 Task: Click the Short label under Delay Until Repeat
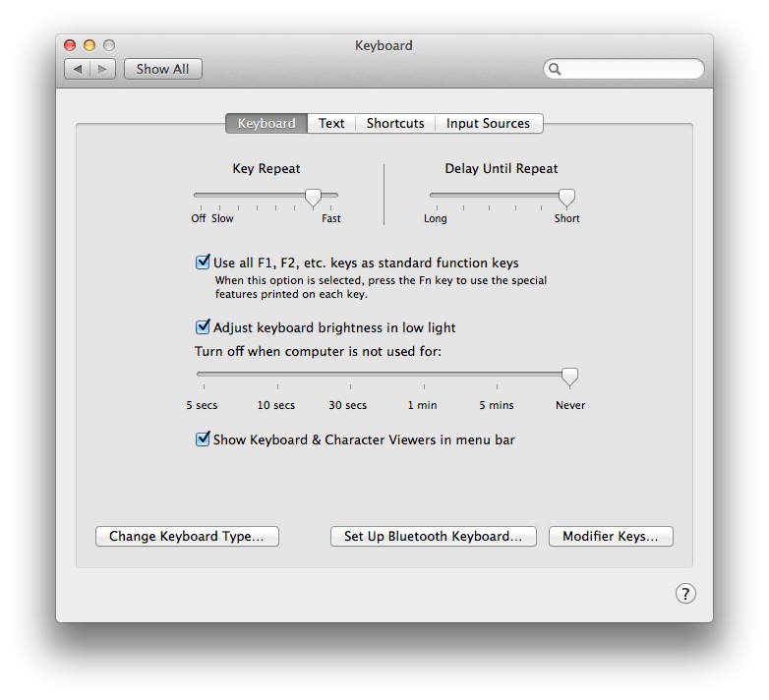pos(567,218)
